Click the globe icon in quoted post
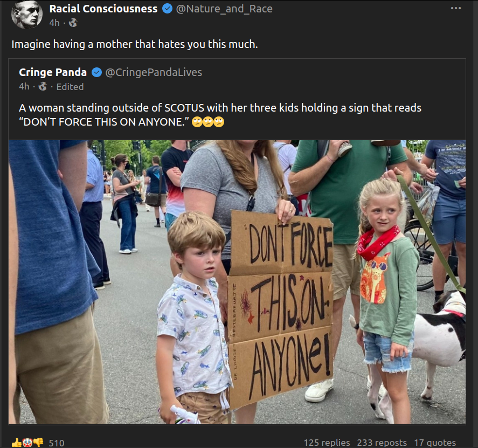This screenshot has width=478, height=448. [43, 86]
